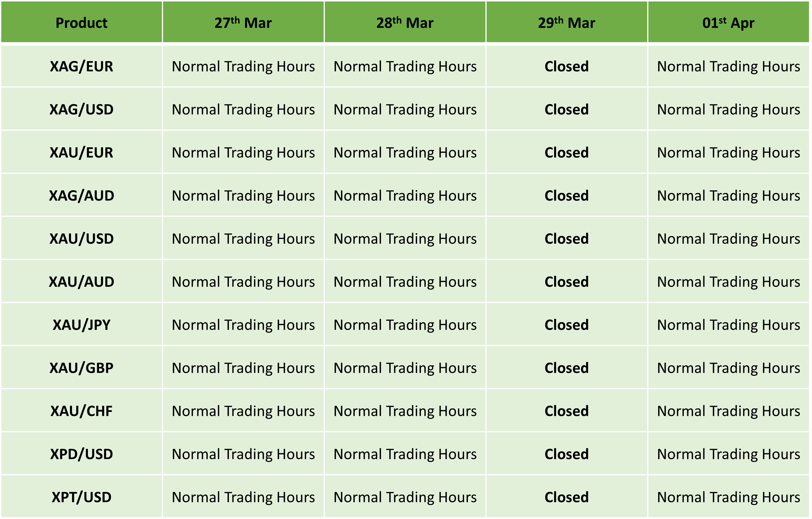The width and height of the screenshot is (812, 519).
Task: Click the Product column header
Action: pyautogui.click(x=81, y=22)
